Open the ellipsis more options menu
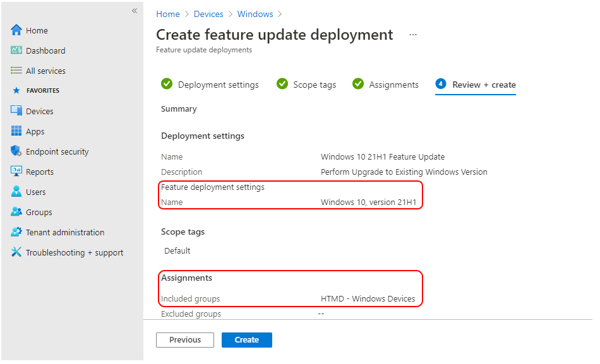 (x=413, y=35)
